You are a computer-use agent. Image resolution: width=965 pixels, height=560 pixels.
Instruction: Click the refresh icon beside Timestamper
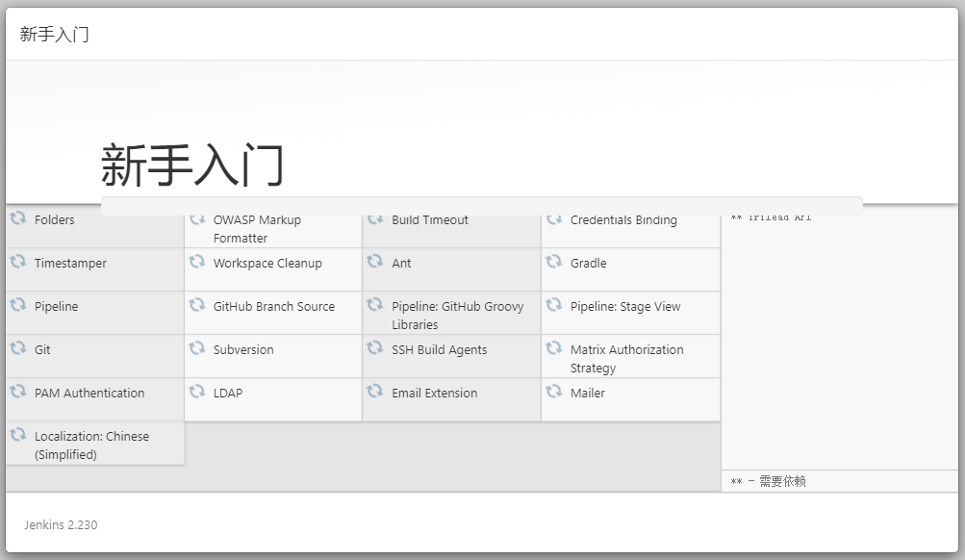(x=18, y=262)
